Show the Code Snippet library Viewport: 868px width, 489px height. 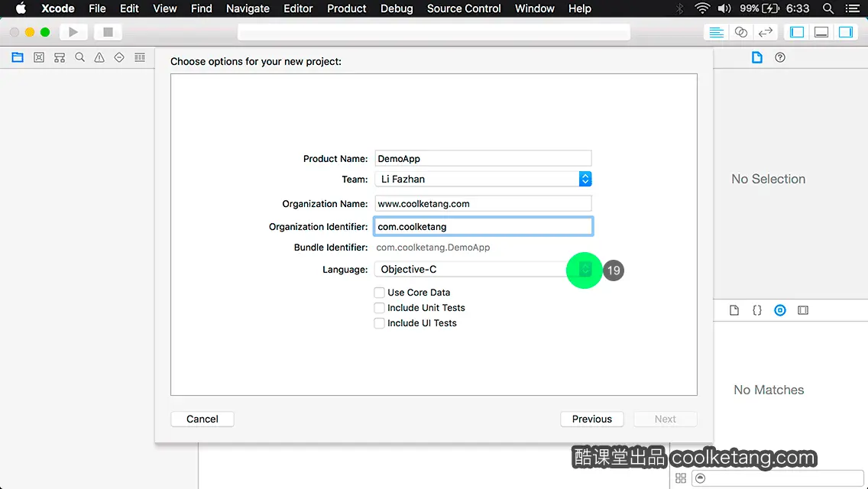(756, 310)
